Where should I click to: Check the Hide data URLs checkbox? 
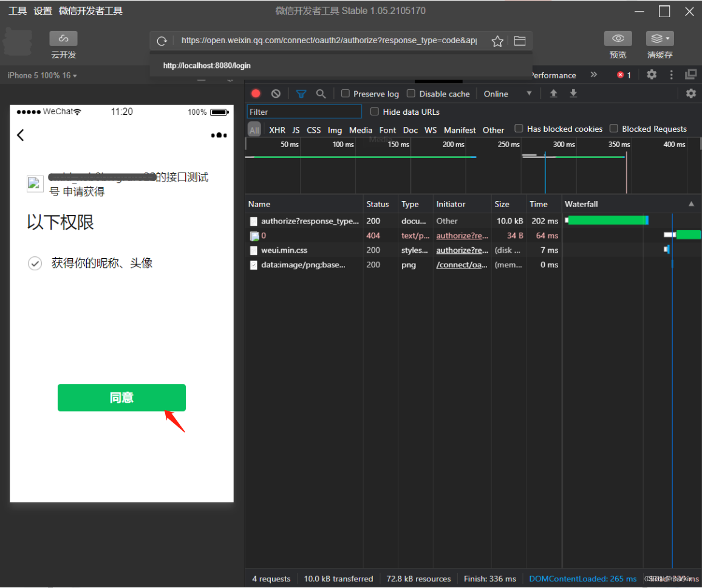pyautogui.click(x=375, y=112)
